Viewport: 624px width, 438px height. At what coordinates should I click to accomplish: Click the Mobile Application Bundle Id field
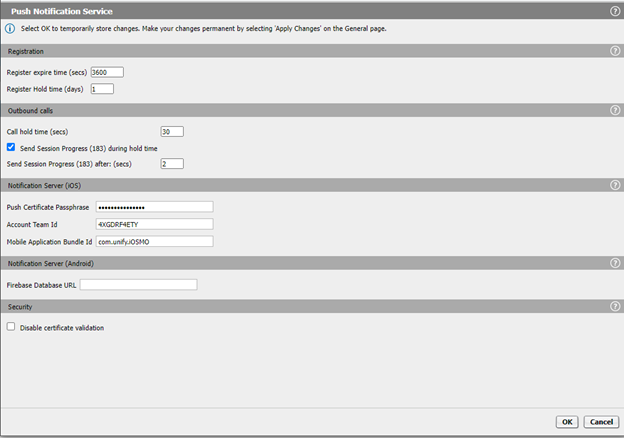[154, 241]
